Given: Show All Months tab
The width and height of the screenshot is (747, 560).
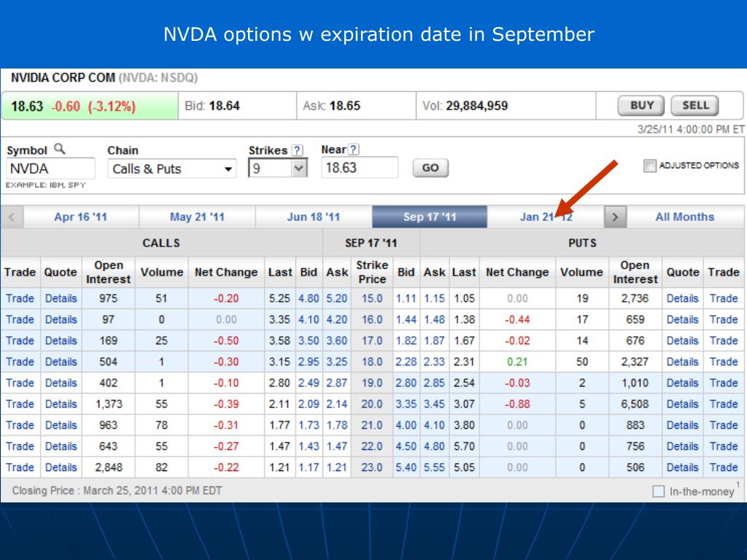Looking at the screenshot, I should click(x=685, y=217).
